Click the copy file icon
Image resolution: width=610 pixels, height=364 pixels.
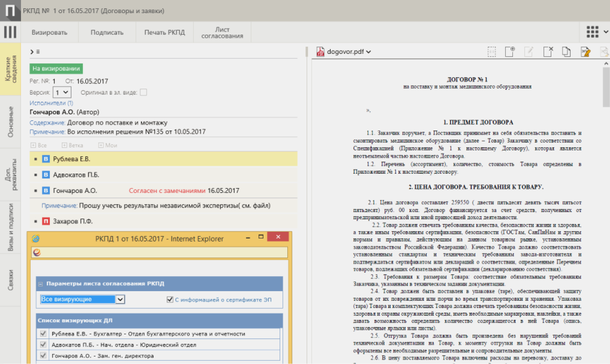pyautogui.click(x=566, y=51)
